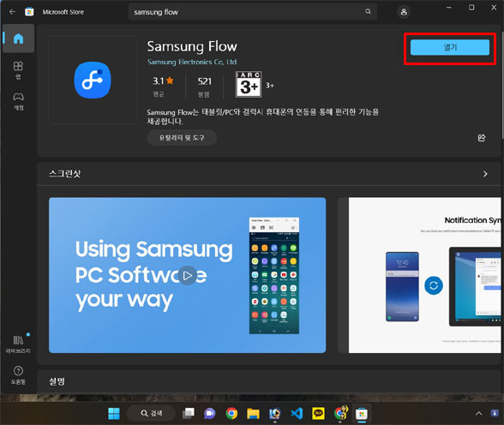Open the Library (라이브러리) sidebar item
The width and height of the screenshot is (504, 425).
[18, 344]
